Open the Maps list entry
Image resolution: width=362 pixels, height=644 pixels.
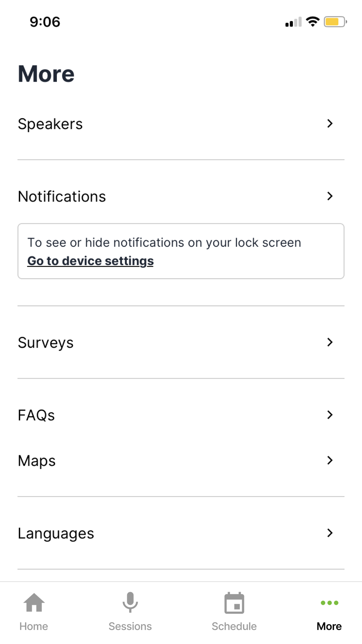(x=37, y=461)
